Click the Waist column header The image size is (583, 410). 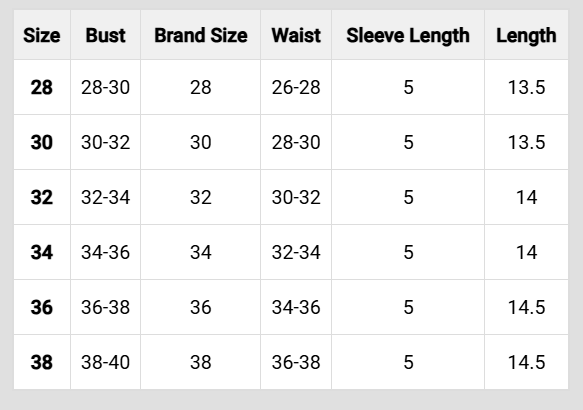pyautogui.click(x=296, y=36)
